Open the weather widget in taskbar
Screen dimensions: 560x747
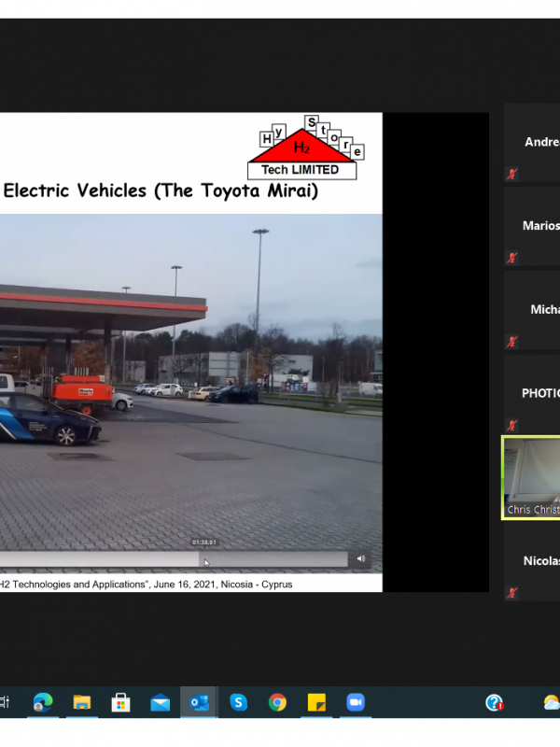pos(552,703)
